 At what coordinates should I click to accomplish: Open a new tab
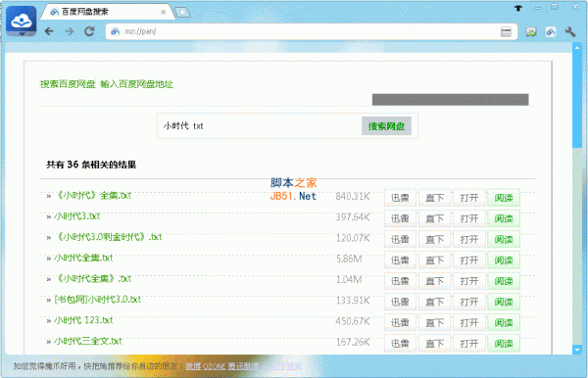[182, 13]
